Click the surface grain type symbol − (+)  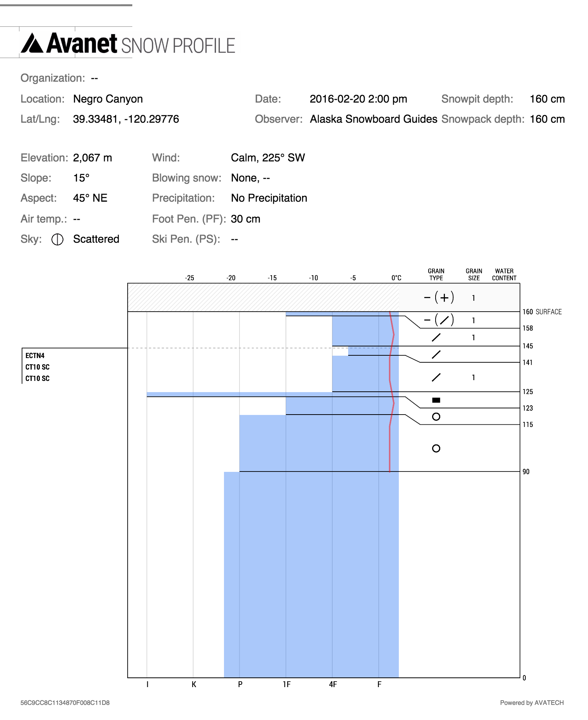click(x=439, y=298)
